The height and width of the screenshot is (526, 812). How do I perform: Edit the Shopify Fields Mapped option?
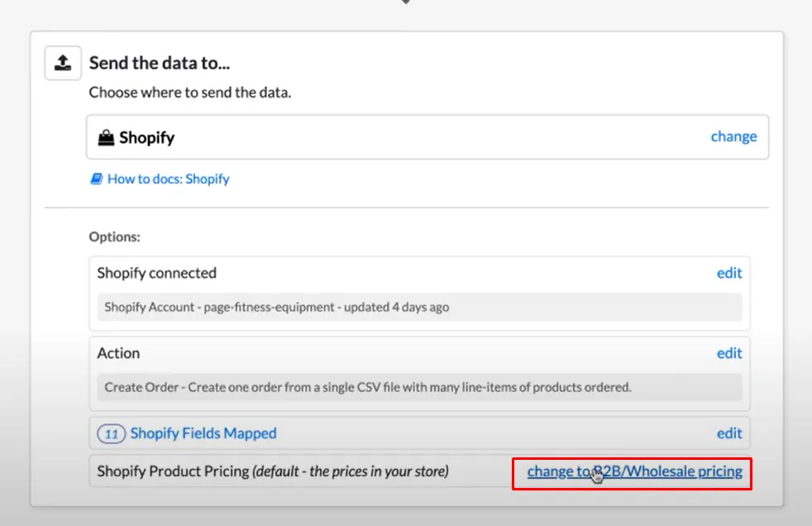[729, 433]
